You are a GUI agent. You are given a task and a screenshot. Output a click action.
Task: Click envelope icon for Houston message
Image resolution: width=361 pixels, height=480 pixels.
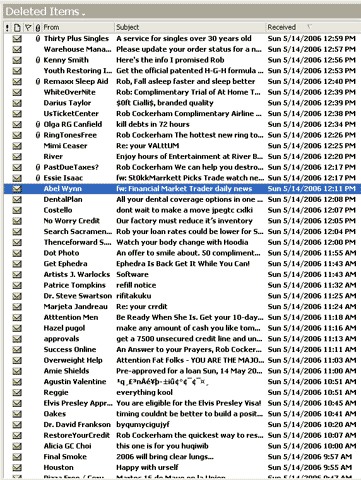click(x=17, y=467)
